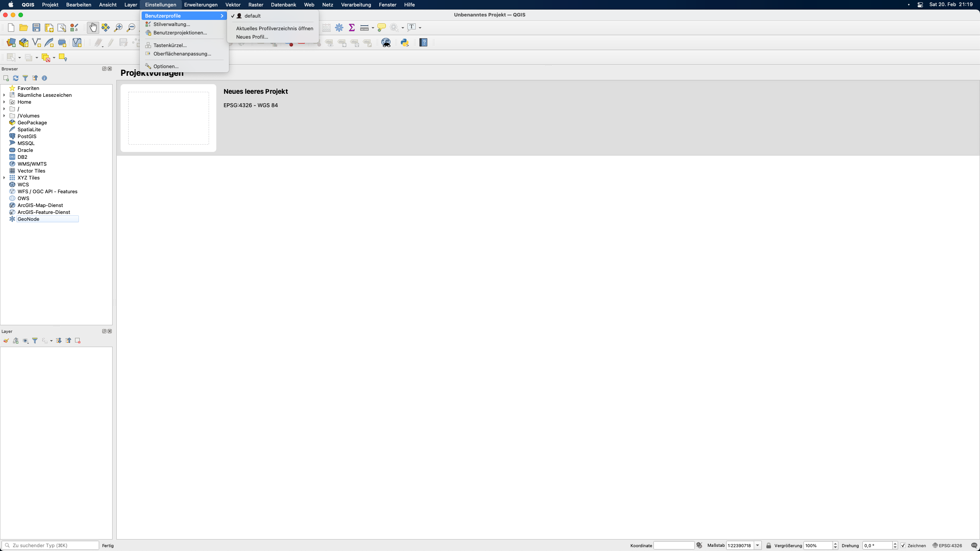The width and height of the screenshot is (980, 551).
Task: Toggle the scale lock padlock icon
Action: tap(768, 546)
